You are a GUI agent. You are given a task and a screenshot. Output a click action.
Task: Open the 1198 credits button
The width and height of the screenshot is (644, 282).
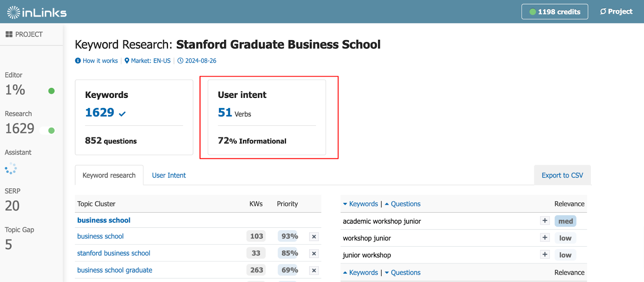point(555,12)
